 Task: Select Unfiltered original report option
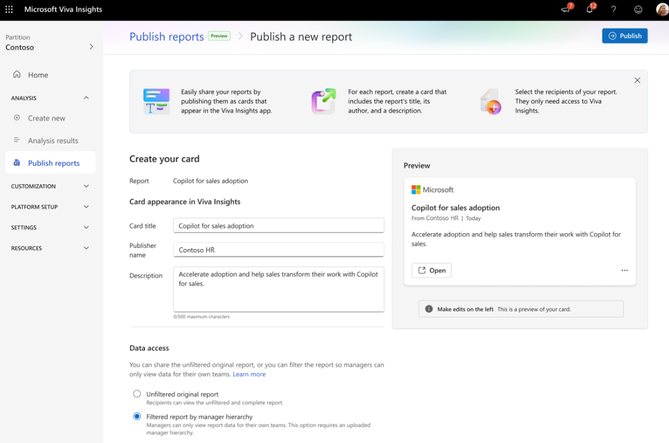click(x=137, y=394)
